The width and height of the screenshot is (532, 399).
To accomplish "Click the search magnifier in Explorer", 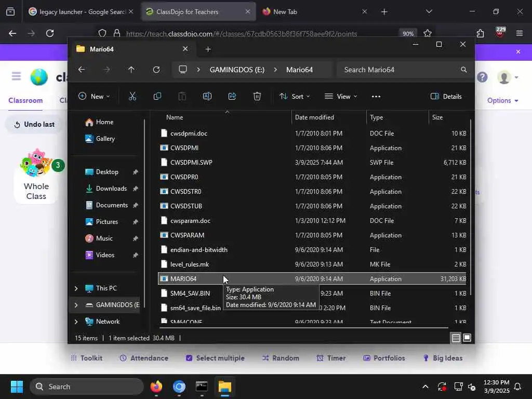I will (x=464, y=70).
